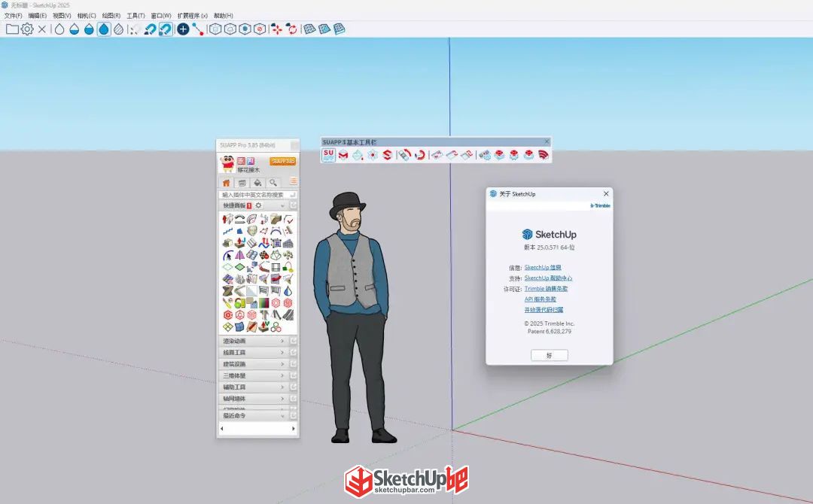Close the 关于 SketchUp dialog

click(606, 194)
